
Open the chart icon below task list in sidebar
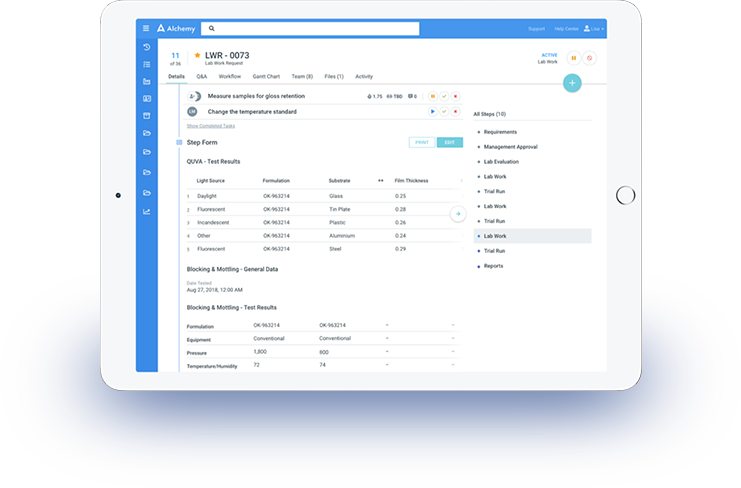147,81
